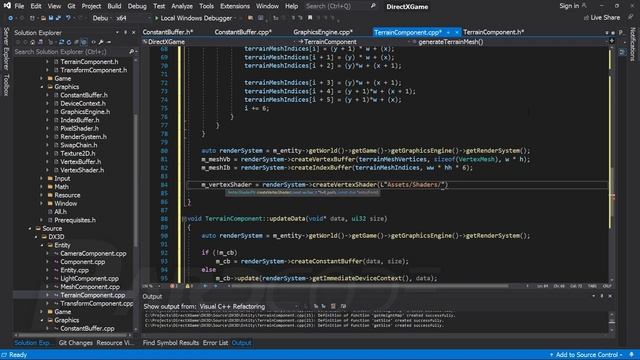The width and height of the screenshot is (640, 360).
Task: Switch to the GraphicsEngine.cpp tab
Action: click(x=322, y=32)
